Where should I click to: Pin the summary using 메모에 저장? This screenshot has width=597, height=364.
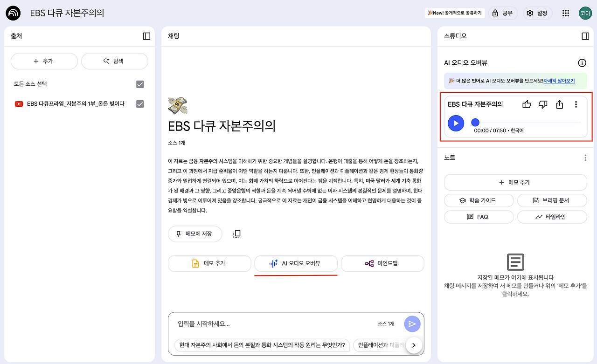coord(194,234)
